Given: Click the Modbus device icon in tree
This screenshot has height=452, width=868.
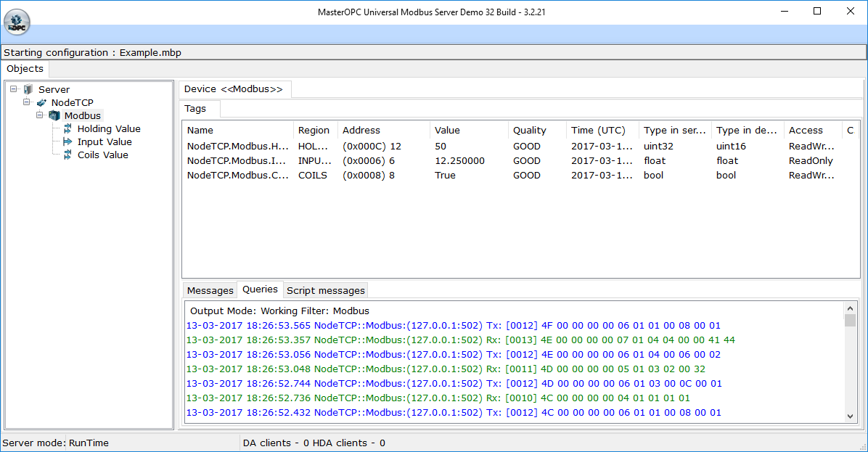Looking at the screenshot, I should pyautogui.click(x=54, y=115).
